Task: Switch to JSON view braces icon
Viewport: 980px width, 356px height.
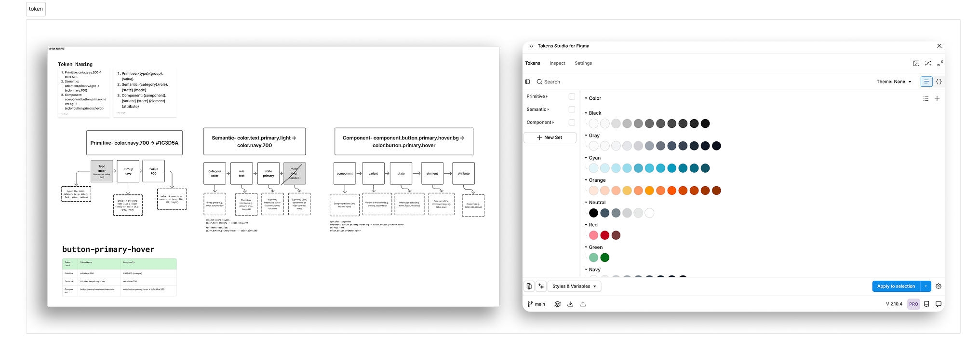Action: [x=939, y=82]
